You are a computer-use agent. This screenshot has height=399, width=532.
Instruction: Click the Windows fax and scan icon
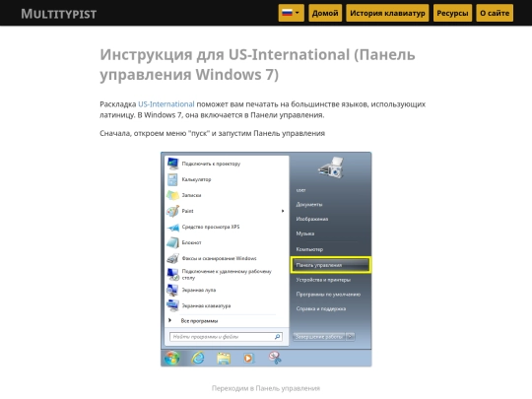(x=172, y=258)
